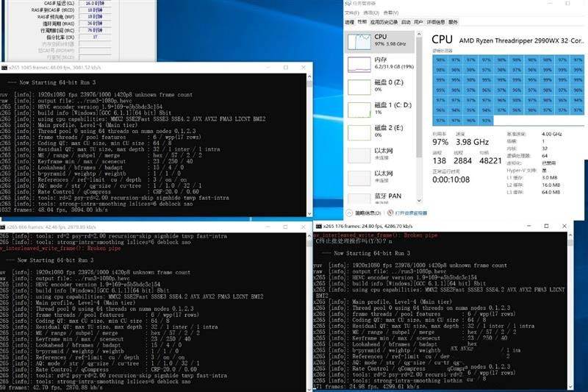Select the CPU usage graph thumbnail

tap(365, 41)
